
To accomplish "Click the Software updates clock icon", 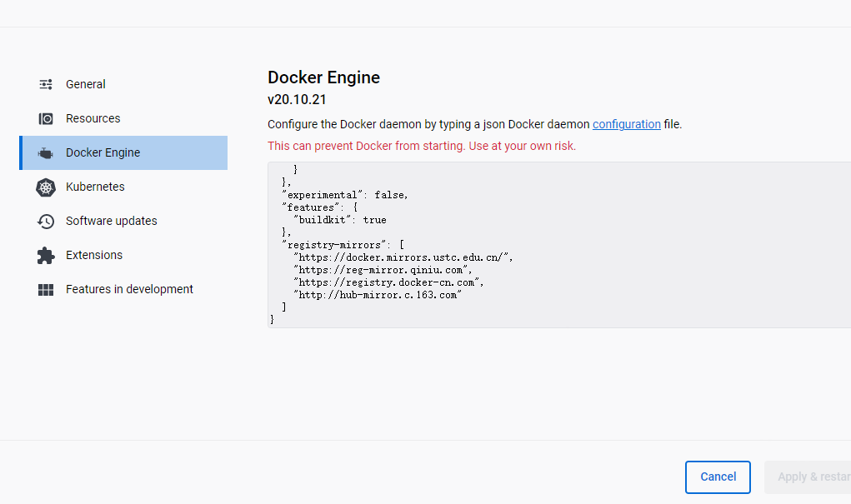I will 46,222.
